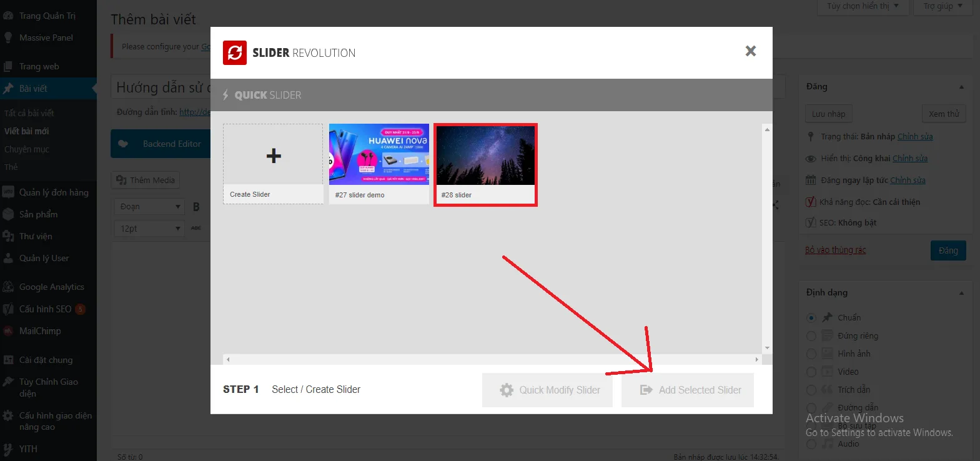Click Lưu nháp save draft button
The height and width of the screenshot is (461, 980).
point(829,114)
